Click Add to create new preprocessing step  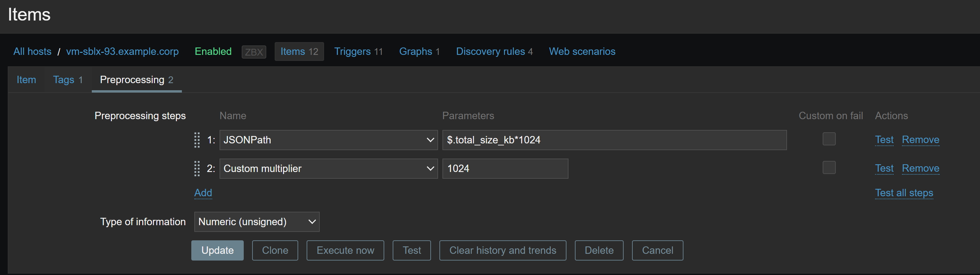point(203,193)
